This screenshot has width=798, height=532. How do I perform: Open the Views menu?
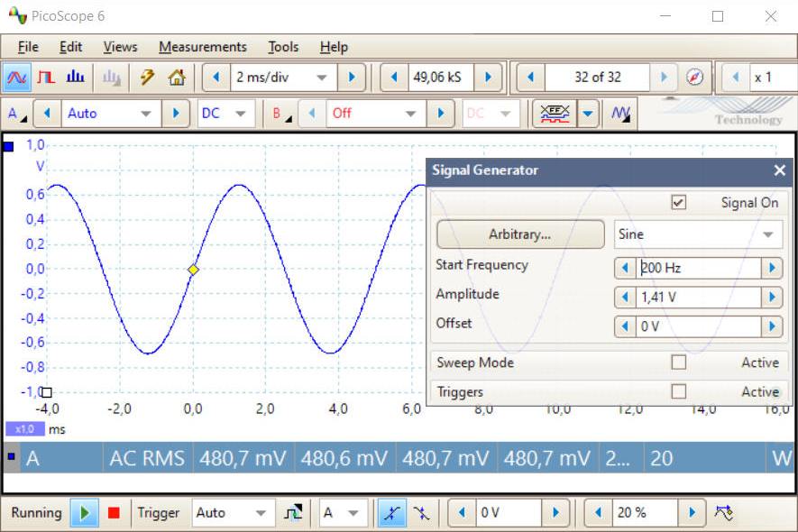120,47
